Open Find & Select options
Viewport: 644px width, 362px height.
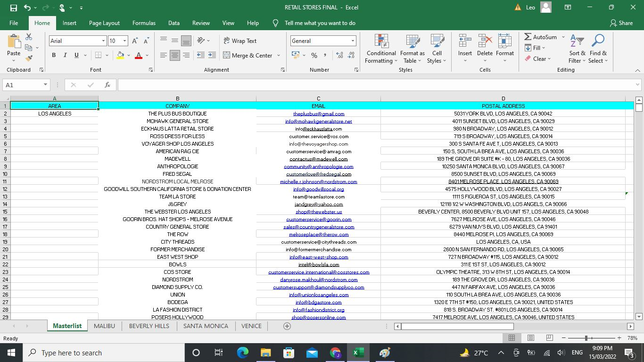coord(598,49)
